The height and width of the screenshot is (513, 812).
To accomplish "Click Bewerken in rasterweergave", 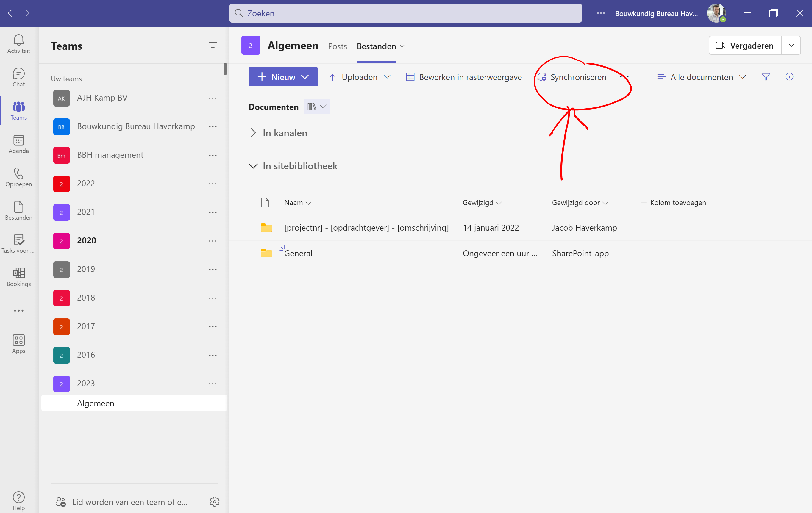I will pyautogui.click(x=464, y=77).
